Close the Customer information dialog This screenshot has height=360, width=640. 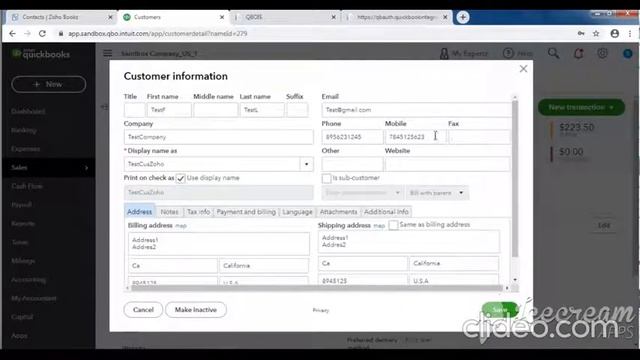pos(523,69)
